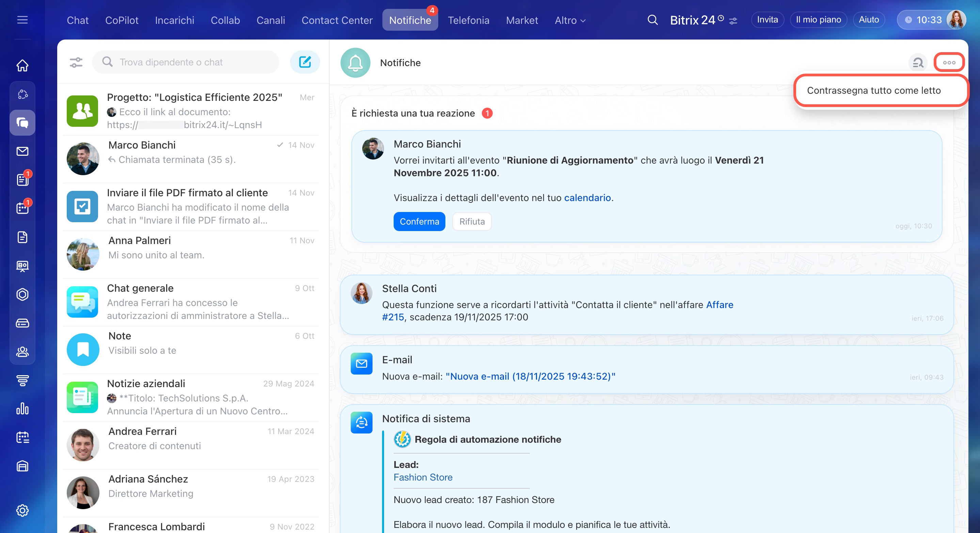
Task: Click the search magnifier in top bar
Action: click(x=652, y=20)
